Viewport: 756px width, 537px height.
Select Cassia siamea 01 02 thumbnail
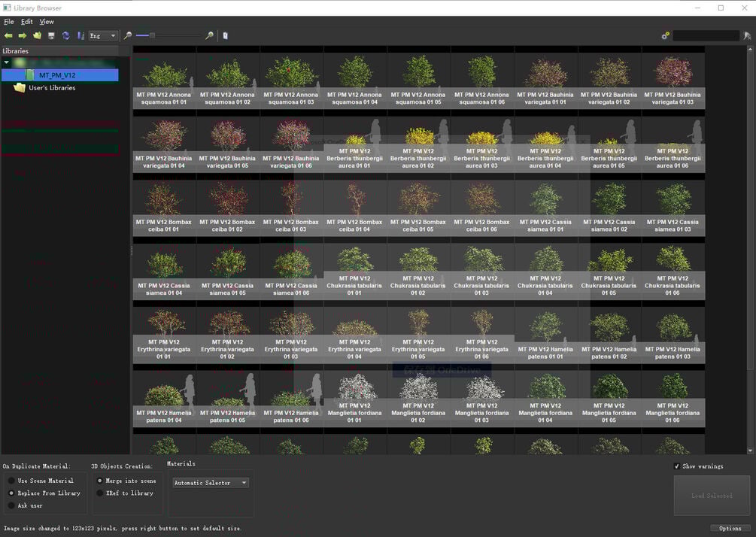pyautogui.click(x=609, y=208)
